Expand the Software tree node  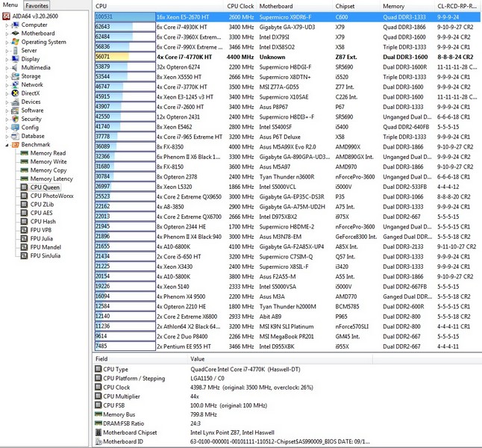pyautogui.click(x=7, y=111)
